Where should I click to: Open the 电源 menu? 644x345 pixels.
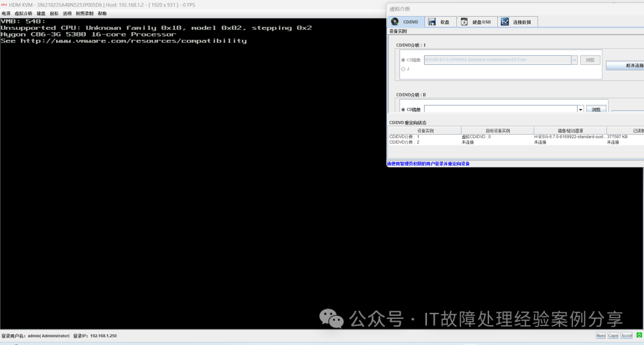[x=6, y=14]
